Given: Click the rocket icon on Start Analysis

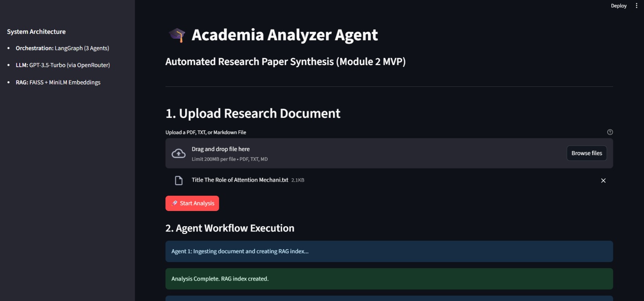Looking at the screenshot, I should (174, 203).
